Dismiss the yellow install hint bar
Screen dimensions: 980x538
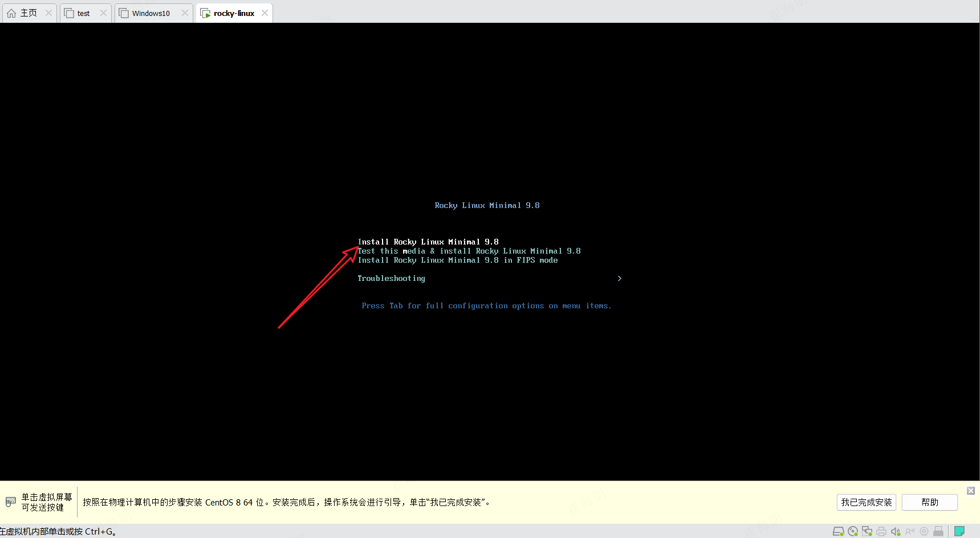[971, 491]
